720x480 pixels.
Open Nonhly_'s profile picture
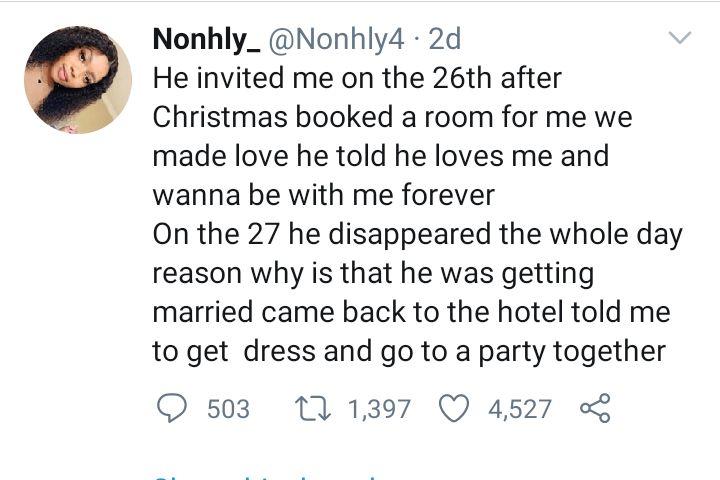pyautogui.click(x=78, y=80)
